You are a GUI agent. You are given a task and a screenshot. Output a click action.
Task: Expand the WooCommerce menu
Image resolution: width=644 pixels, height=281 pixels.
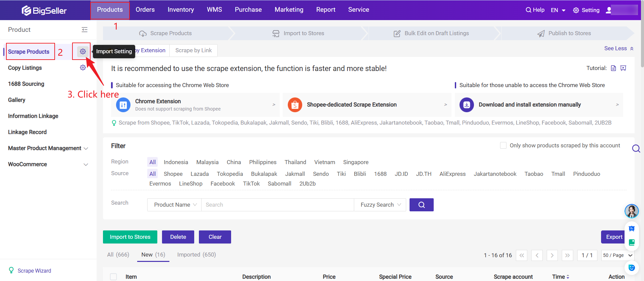tap(86, 164)
